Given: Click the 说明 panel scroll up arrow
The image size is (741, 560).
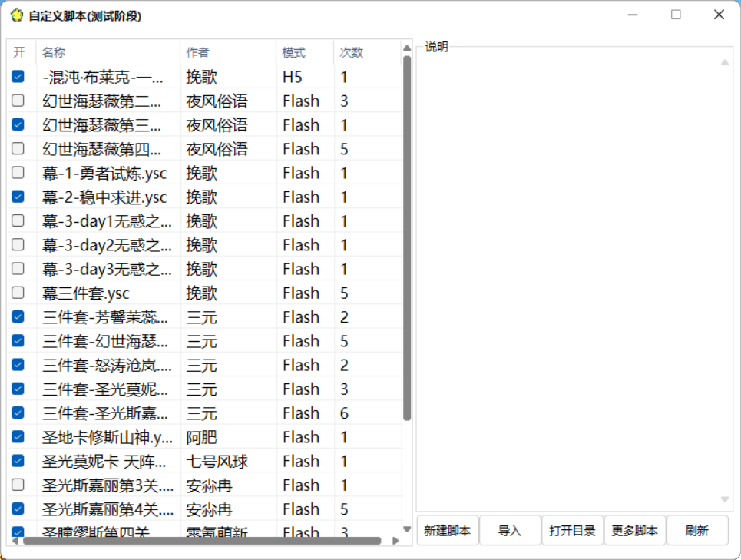Looking at the screenshot, I should (724, 63).
